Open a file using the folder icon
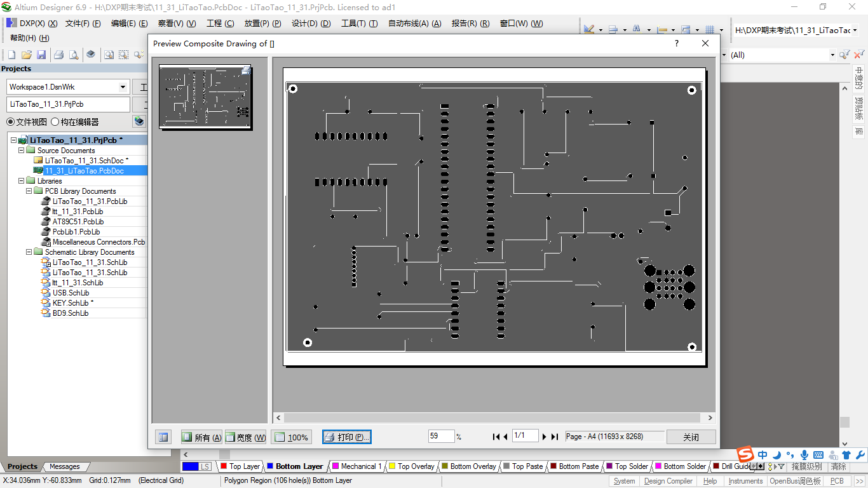 pyautogui.click(x=27, y=55)
